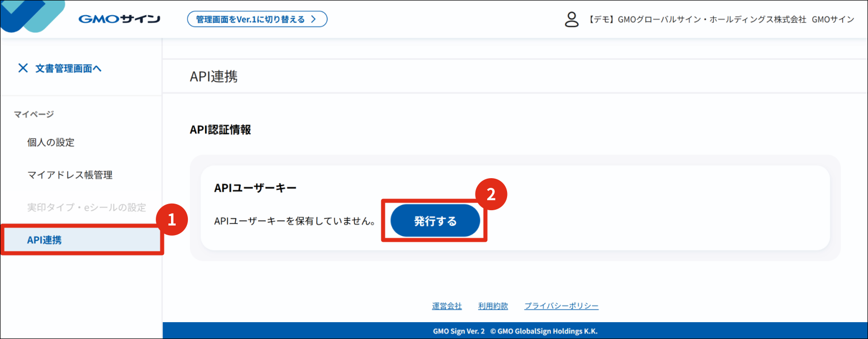Click the user account avatar icon

click(x=572, y=19)
